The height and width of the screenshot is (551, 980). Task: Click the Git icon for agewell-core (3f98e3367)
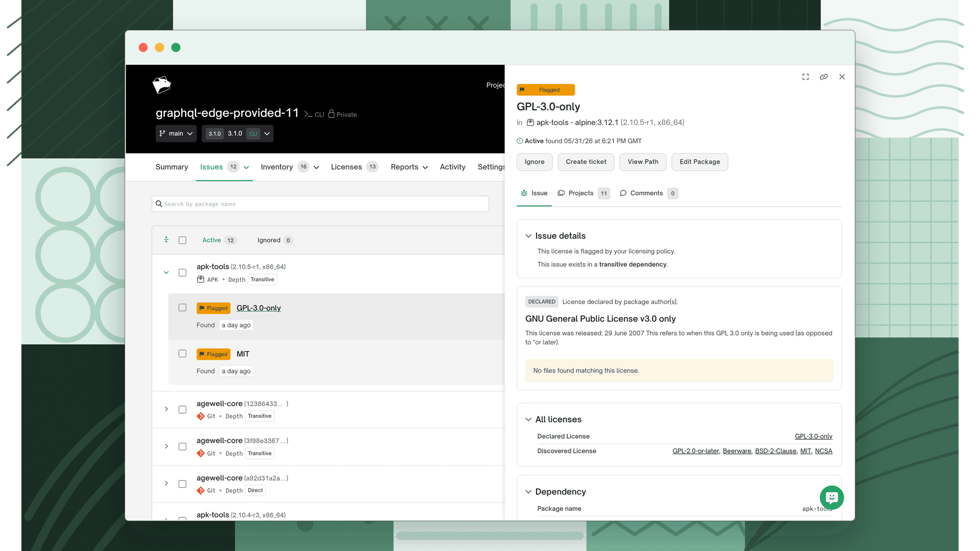point(201,454)
